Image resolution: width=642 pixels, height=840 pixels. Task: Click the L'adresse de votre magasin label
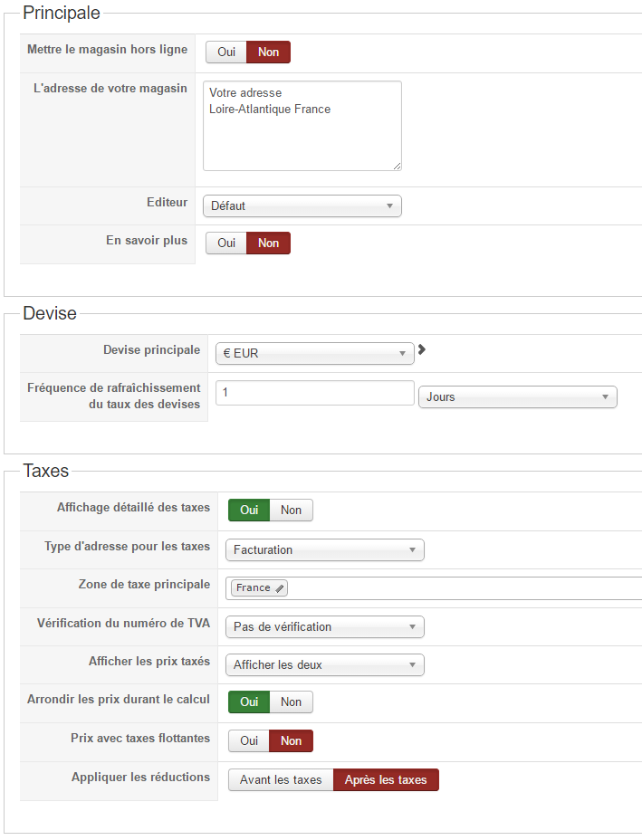(x=110, y=89)
